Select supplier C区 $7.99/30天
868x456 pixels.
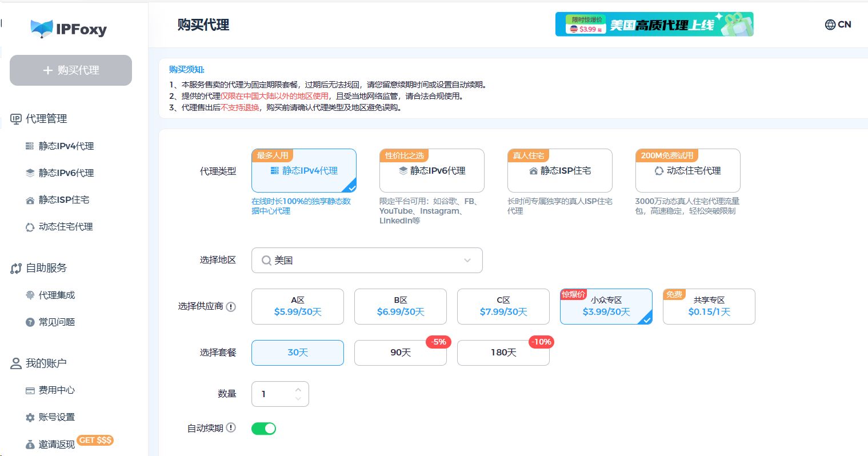click(503, 306)
